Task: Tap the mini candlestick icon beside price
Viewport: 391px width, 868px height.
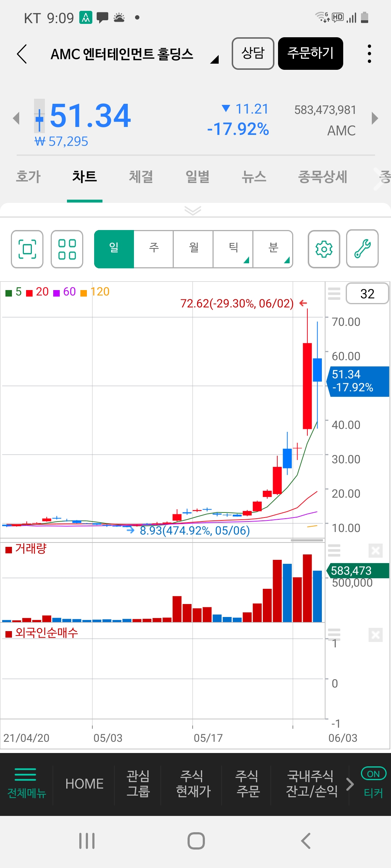Action: 39,116
